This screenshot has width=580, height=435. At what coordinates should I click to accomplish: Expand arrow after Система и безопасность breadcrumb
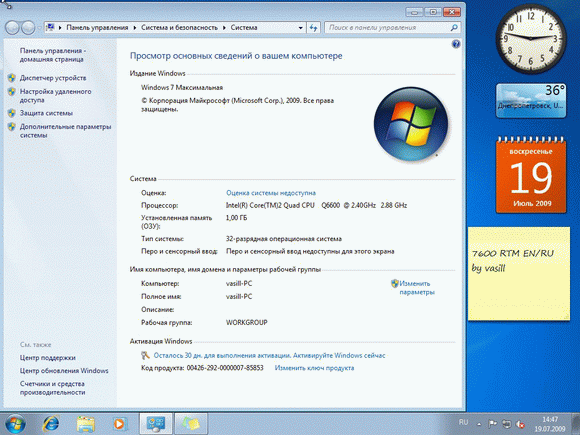[224, 27]
